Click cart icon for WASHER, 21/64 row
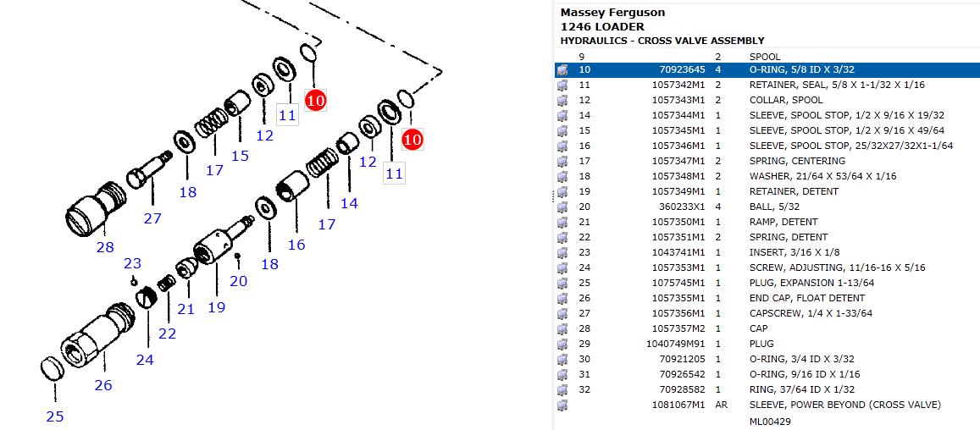Screen dimensions: 980x430 (x=562, y=176)
